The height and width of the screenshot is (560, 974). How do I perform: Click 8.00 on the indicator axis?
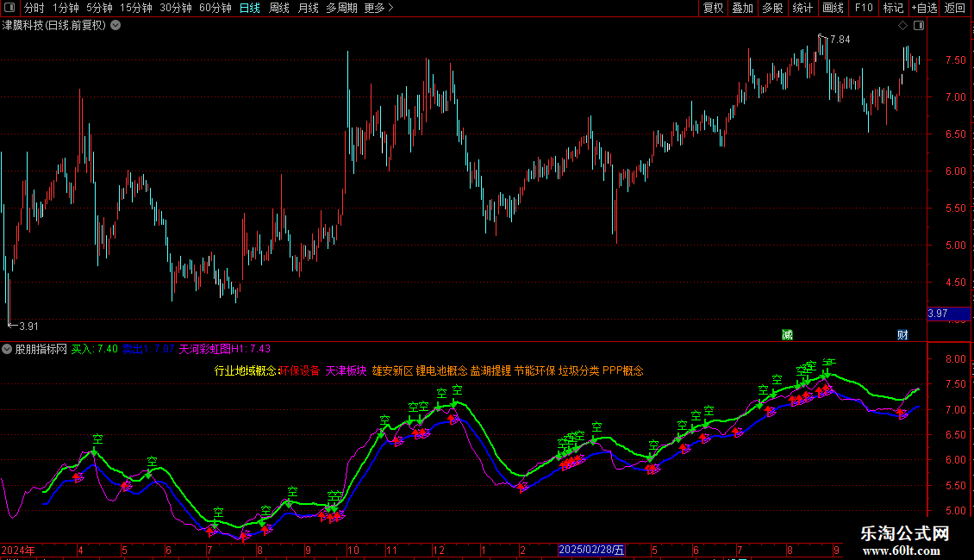tap(955, 359)
